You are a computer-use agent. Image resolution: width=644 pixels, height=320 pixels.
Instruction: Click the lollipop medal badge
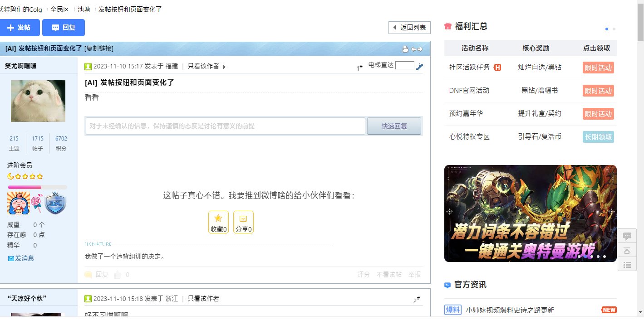(x=37, y=203)
